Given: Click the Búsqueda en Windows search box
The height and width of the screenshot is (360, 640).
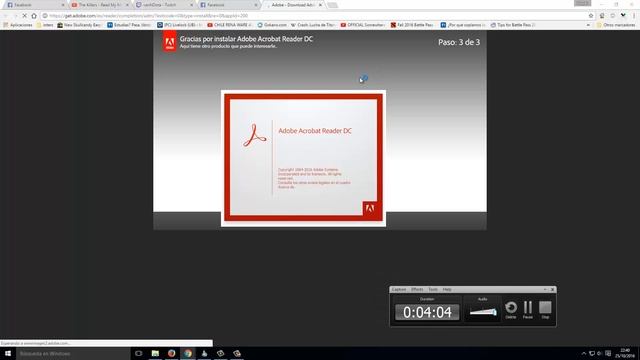Looking at the screenshot, I should click(73, 353).
